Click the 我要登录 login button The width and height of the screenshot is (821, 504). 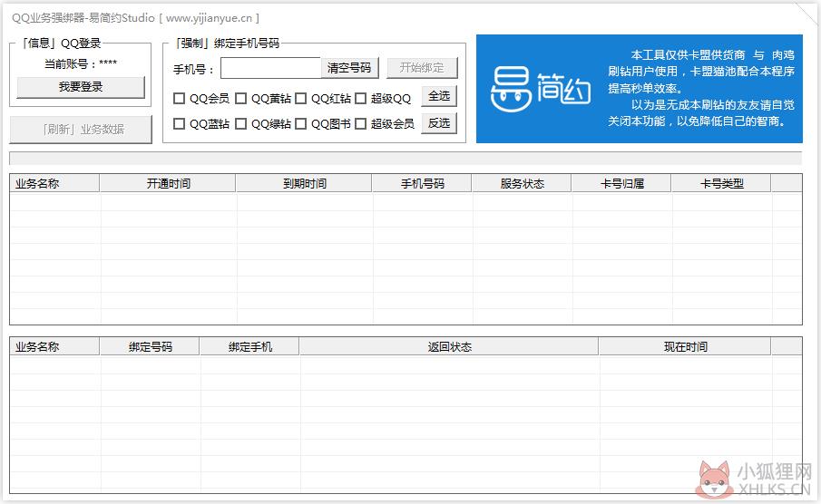[x=81, y=87]
